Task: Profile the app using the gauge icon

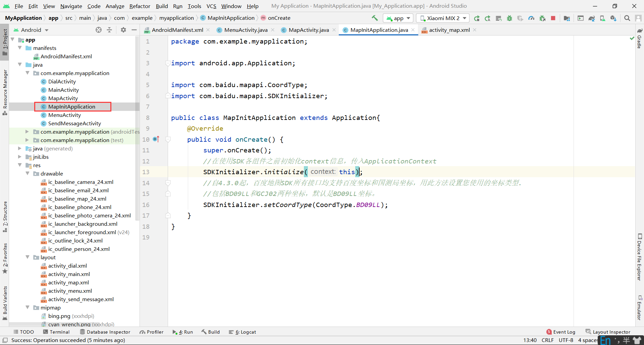Action: click(x=531, y=18)
